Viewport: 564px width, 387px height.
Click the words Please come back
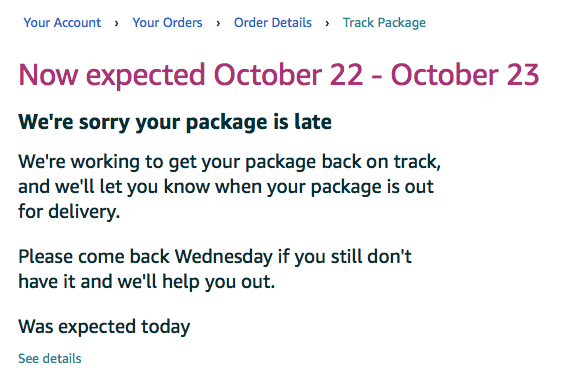[x=94, y=257]
